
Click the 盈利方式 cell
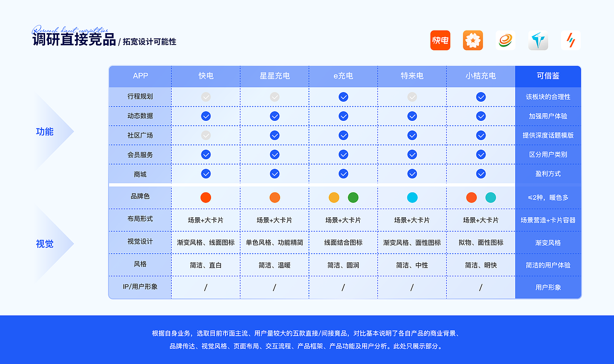click(548, 174)
